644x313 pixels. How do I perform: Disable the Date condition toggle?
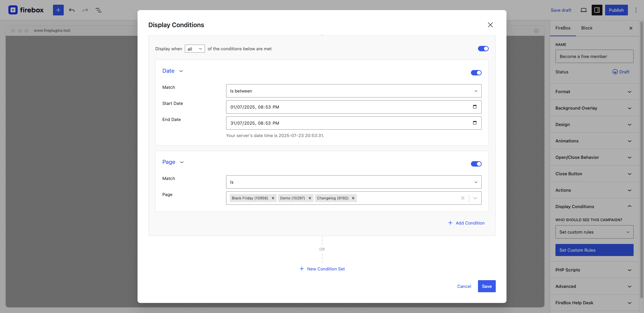point(476,73)
